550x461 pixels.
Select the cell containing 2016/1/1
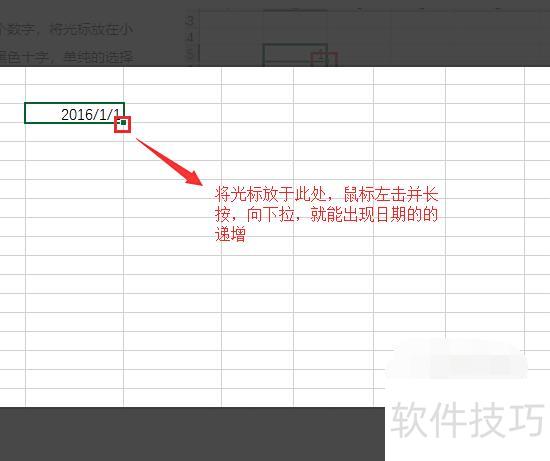click(74, 113)
